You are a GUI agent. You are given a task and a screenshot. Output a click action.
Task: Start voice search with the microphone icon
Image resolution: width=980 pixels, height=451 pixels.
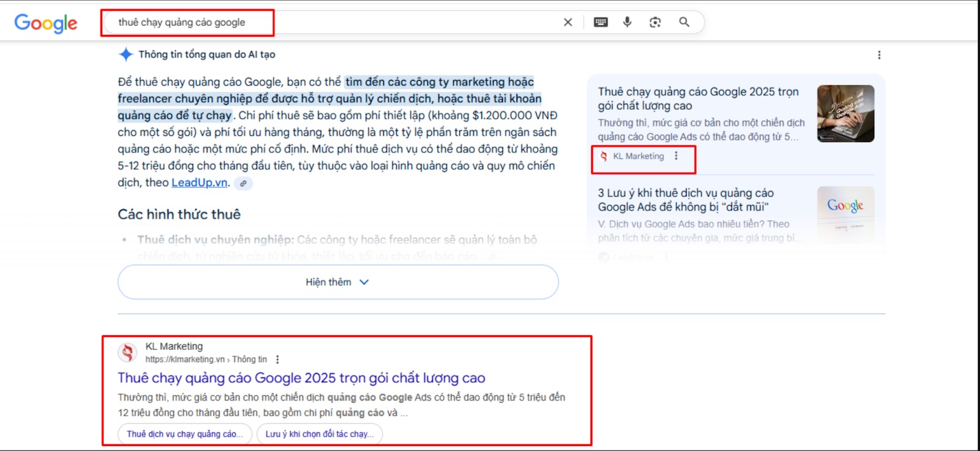[627, 22]
